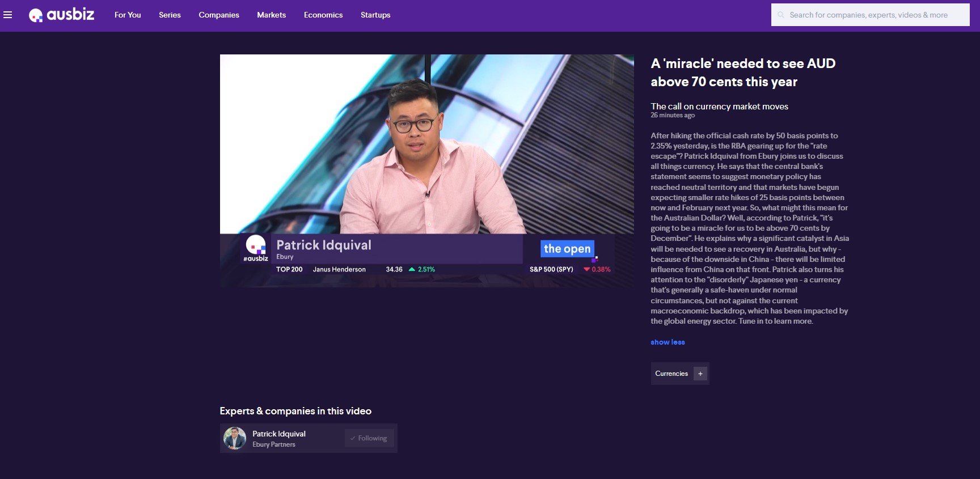This screenshot has width=980, height=479.
Task: Click the plus icon beside Currencies
Action: [700, 374]
